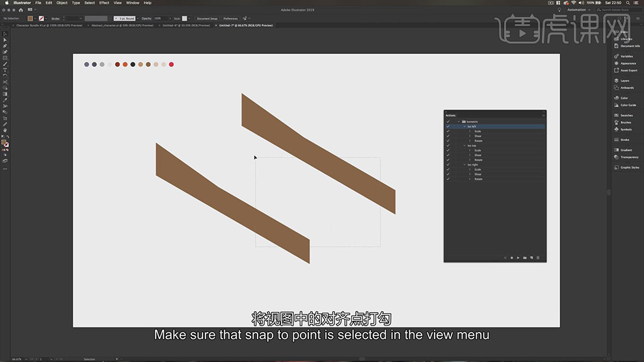This screenshot has height=362, width=644.
Task: Open the Brushes panel
Action: (x=624, y=122)
